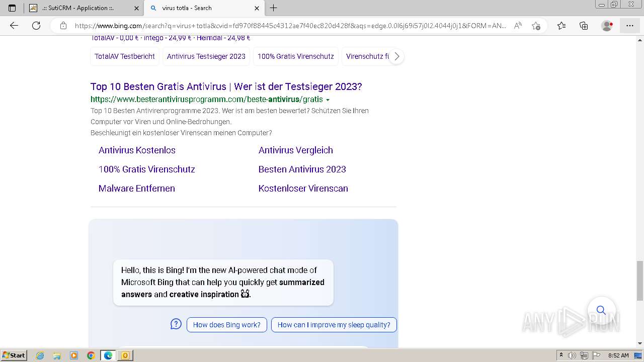The width and height of the screenshot is (644, 362).
Task: Refresh the current page
Action: 36,26
